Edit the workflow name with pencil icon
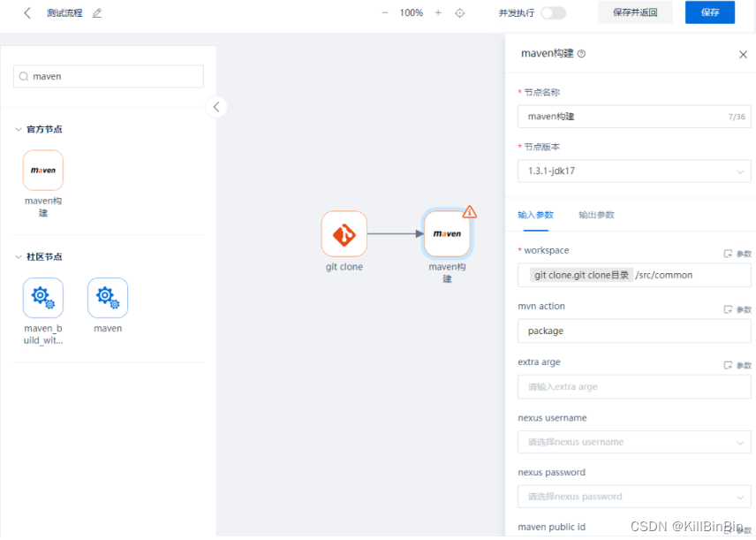The image size is (756, 540). [x=97, y=13]
